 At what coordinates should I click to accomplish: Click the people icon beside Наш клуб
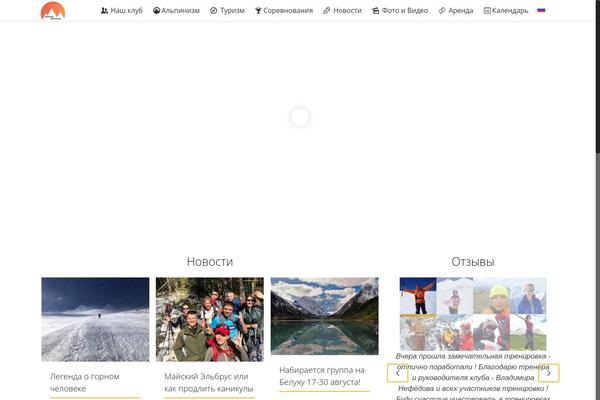point(104,11)
